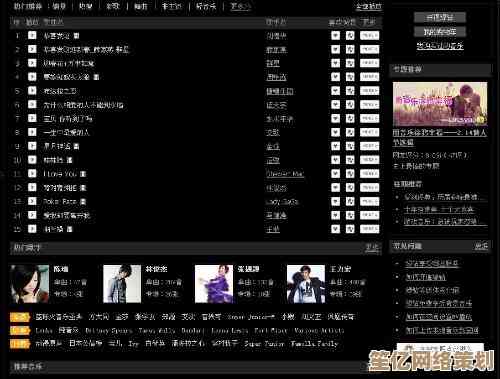The image size is (500, 379).
Task: Open the first underlined link in the sidebar FAQ list
Action: [432, 264]
